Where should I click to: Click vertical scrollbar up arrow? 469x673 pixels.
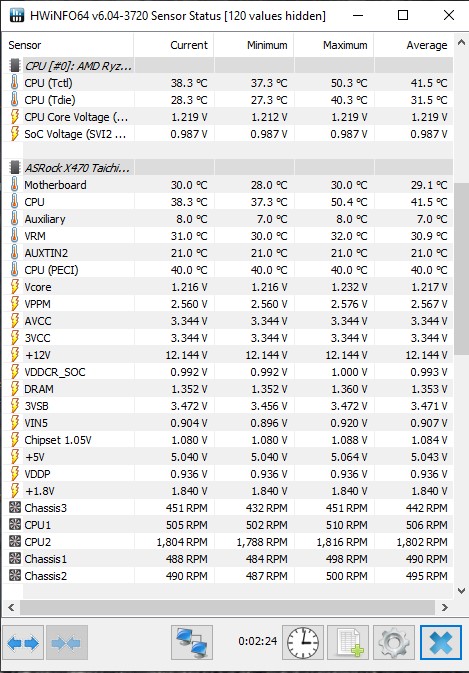(462, 43)
